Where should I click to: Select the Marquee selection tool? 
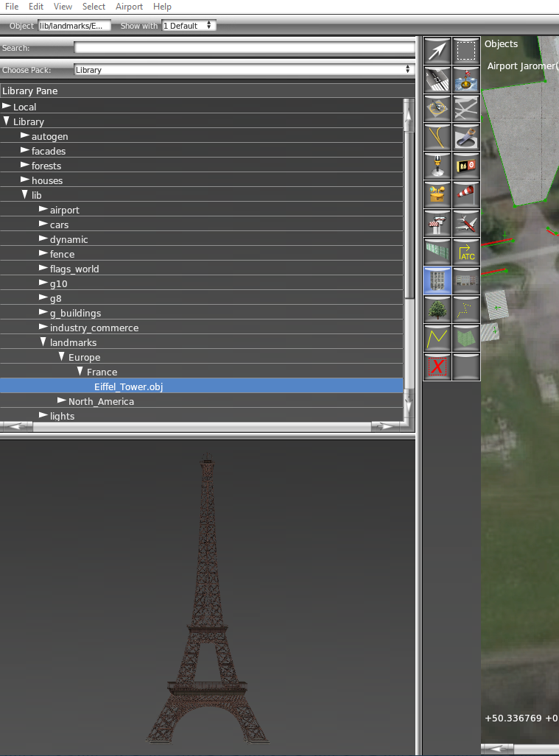[x=466, y=51]
